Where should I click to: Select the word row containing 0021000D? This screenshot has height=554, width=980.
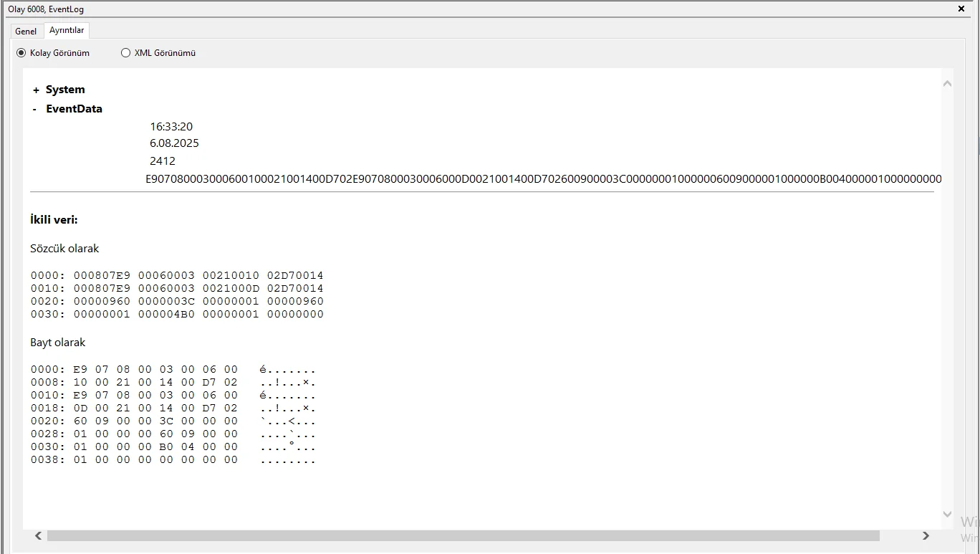point(177,288)
